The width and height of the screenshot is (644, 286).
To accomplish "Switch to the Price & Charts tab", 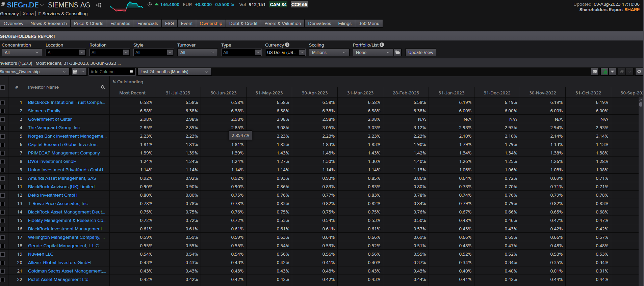I will pos(88,23).
